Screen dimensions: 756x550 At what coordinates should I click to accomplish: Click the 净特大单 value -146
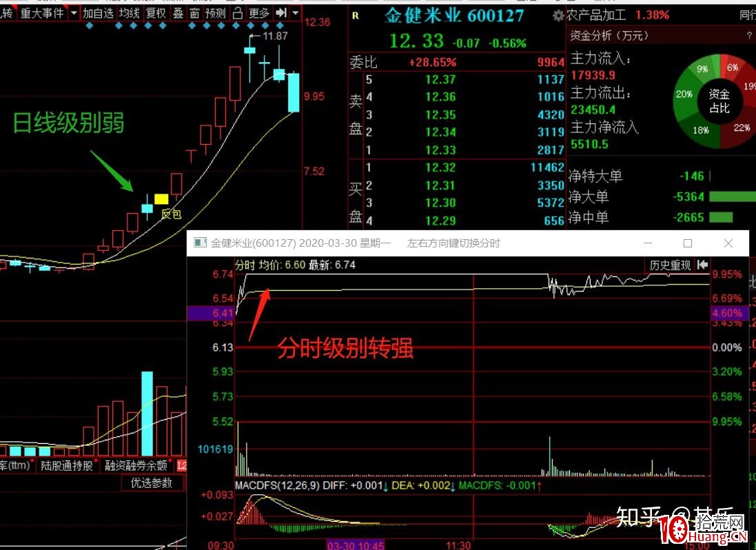tap(692, 176)
